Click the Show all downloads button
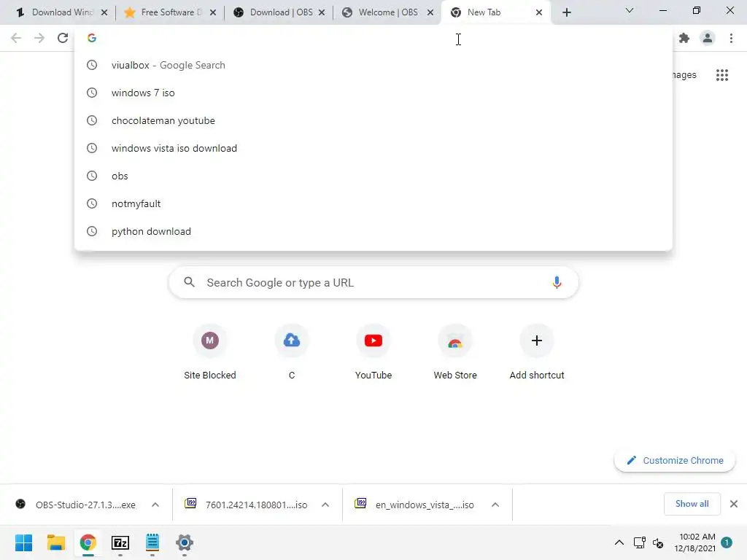Viewport: 747px width, 560px height. [x=692, y=504]
